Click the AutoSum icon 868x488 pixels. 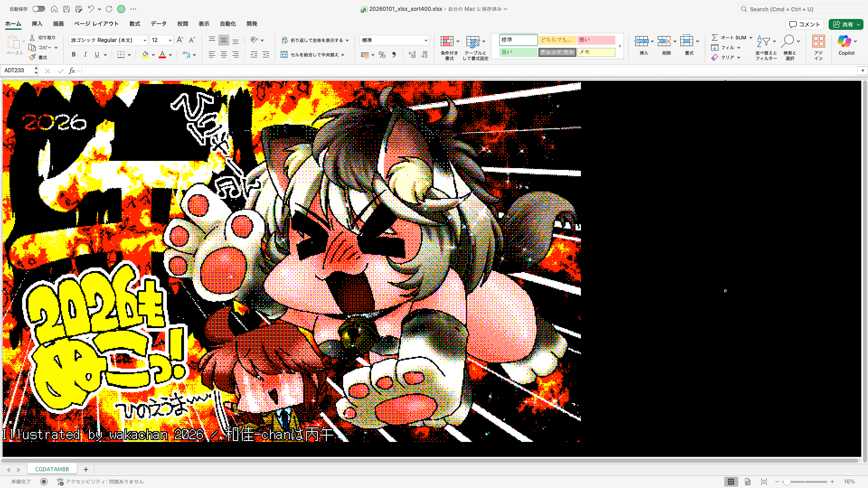pyautogui.click(x=715, y=38)
